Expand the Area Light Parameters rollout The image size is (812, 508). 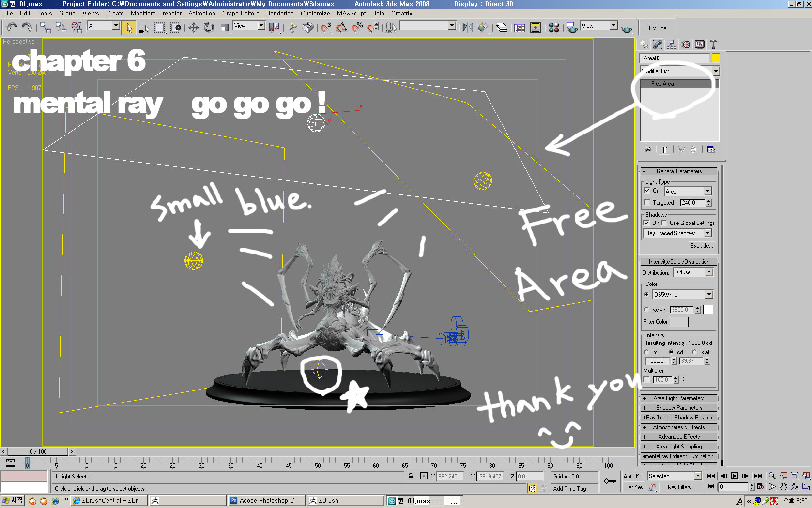(x=678, y=398)
